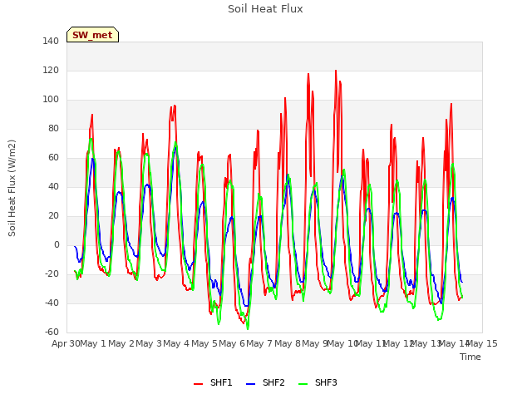Toggle the SHF2 legend entry

pos(265,382)
